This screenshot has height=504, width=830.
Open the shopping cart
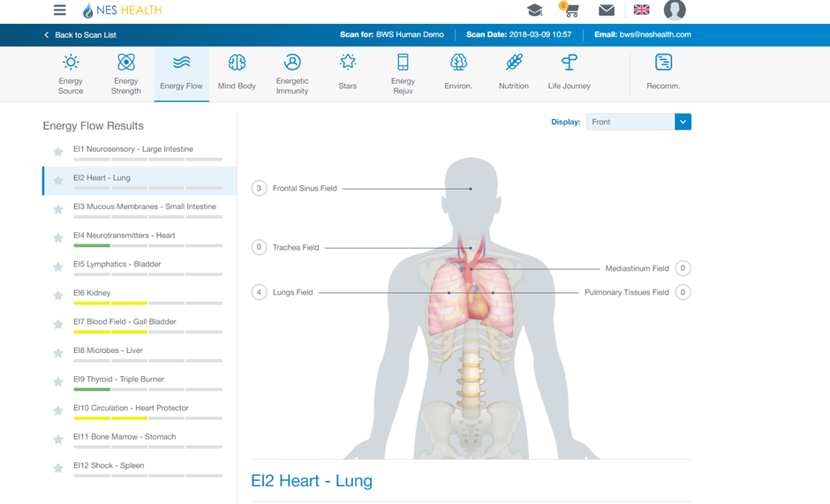click(x=570, y=11)
